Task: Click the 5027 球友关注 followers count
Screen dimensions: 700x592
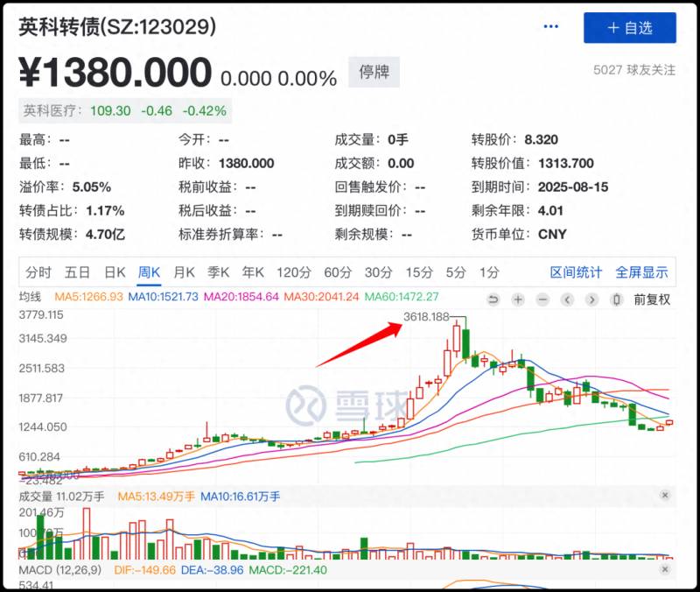Action: tap(634, 70)
